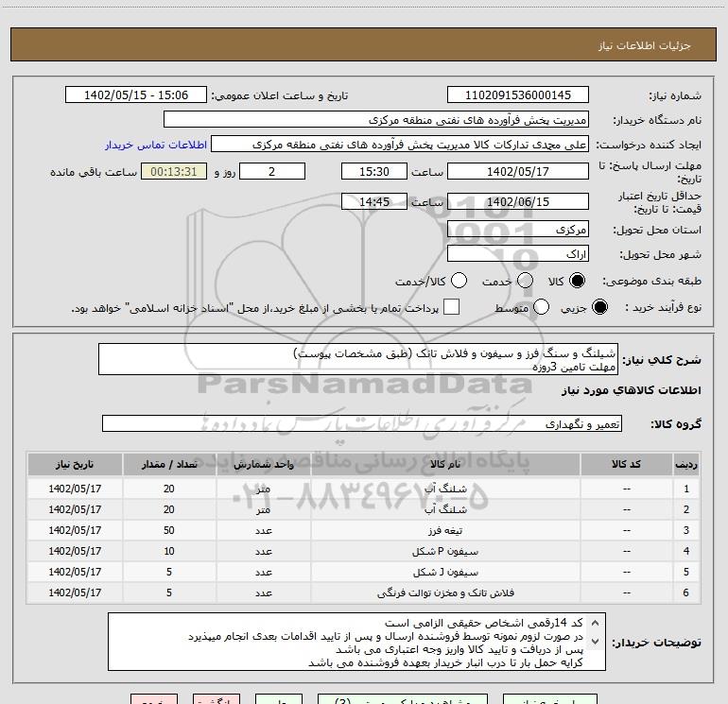The width and height of the screenshot is (728, 704).
Task: Click the request creator field علی مجدی
Action: click(x=400, y=145)
